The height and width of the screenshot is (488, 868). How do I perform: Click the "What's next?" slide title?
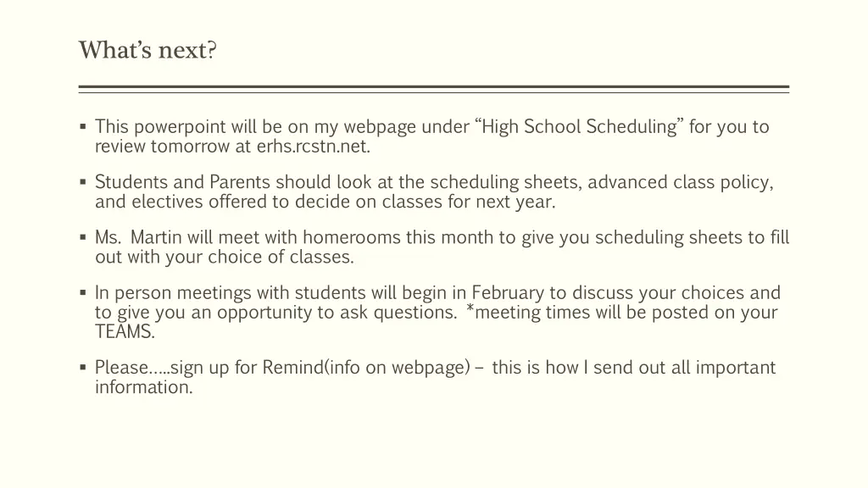coord(147,51)
